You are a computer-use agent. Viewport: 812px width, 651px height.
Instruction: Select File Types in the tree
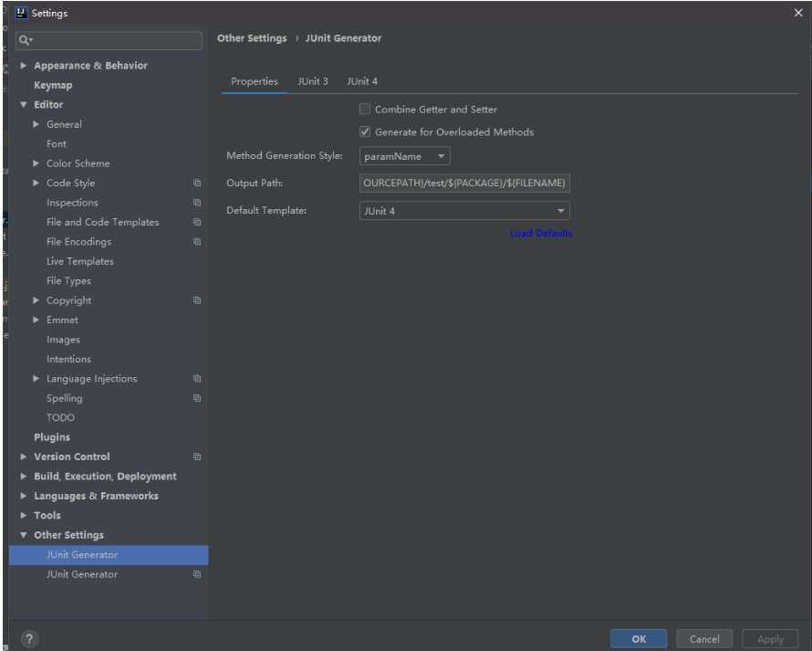point(68,281)
